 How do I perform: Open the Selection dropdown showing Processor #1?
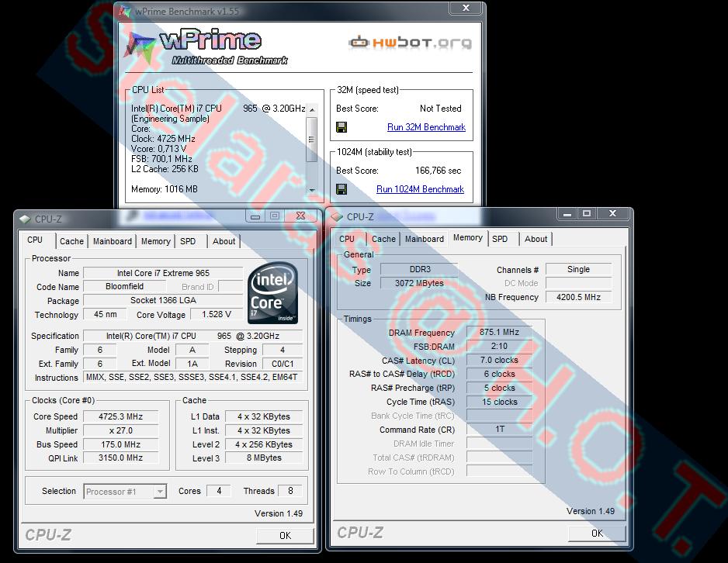tap(160, 491)
